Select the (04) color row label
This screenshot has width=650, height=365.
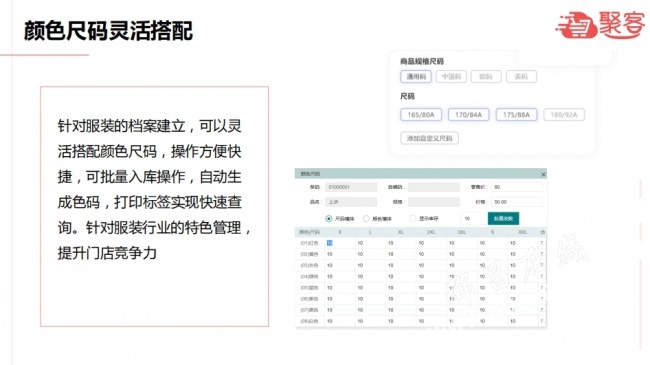[x=310, y=277]
